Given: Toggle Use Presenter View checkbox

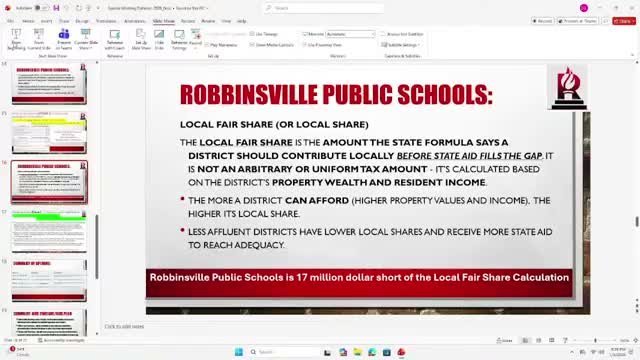Looking at the screenshot, I should 322,45.
